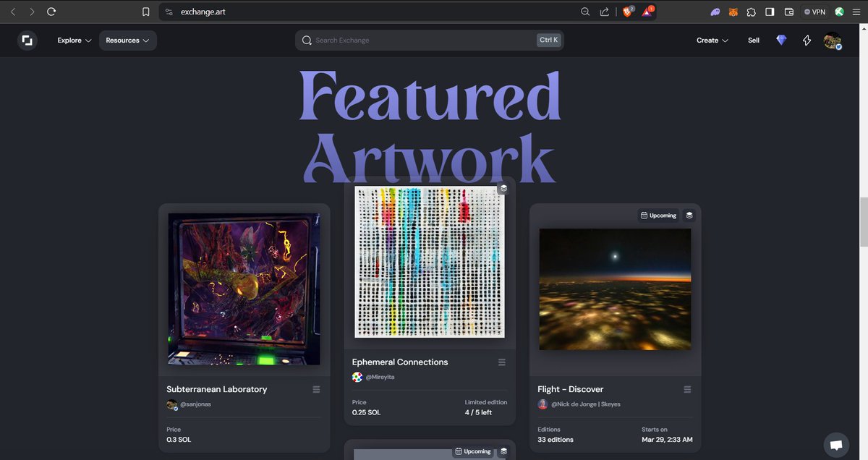Screen dimensions: 868x460
Task: Open the green browser profile icon
Action: (840, 12)
